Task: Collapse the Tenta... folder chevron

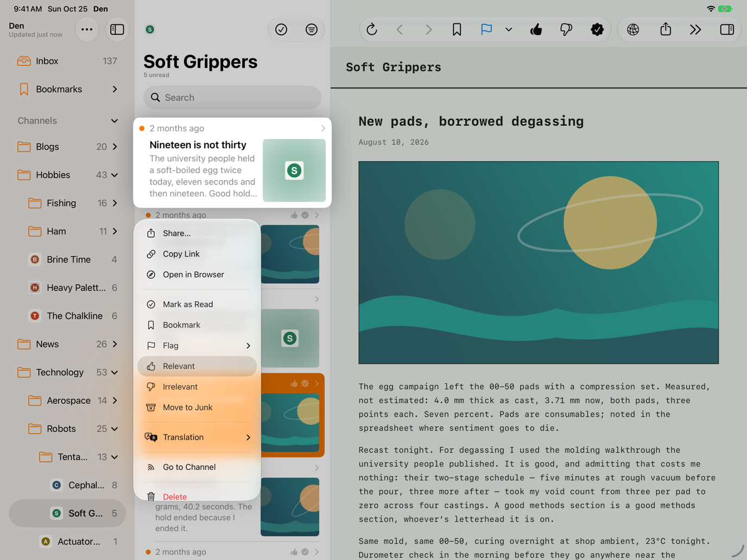Action: pyautogui.click(x=115, y=457)
